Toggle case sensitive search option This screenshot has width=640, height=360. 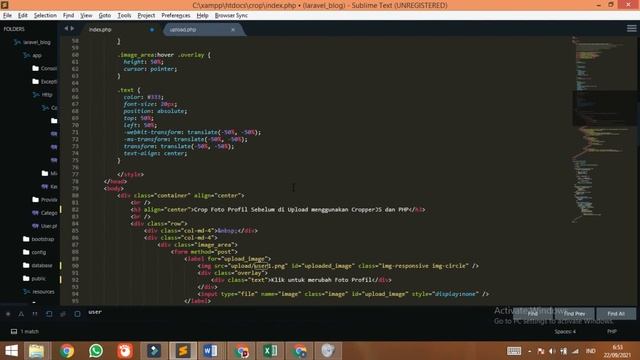point(21,314)
